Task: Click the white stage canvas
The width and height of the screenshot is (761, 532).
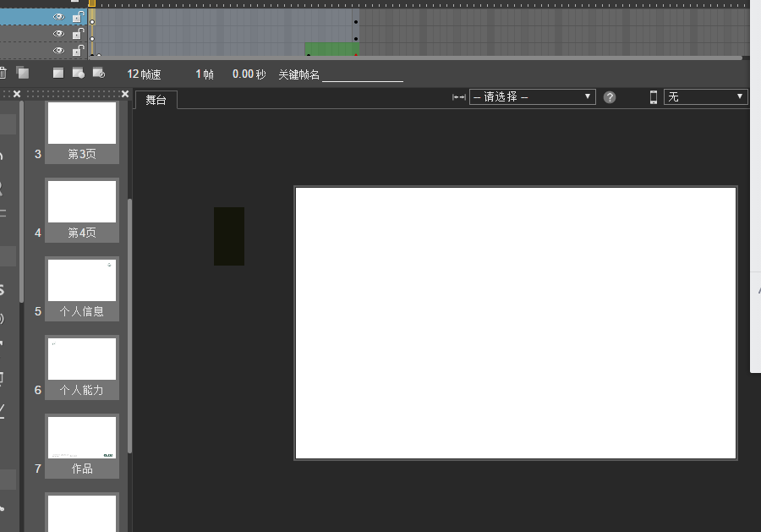Action: pos(516,323)
